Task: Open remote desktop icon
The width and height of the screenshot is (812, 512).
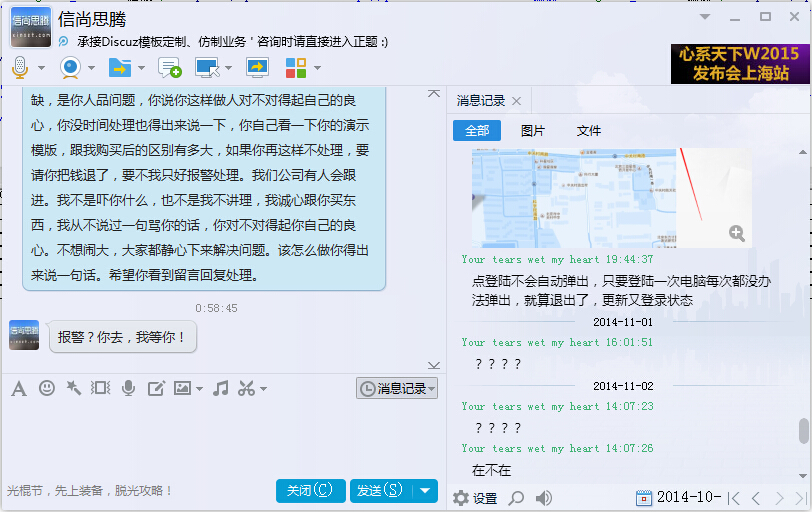Action: coord(207,68)
